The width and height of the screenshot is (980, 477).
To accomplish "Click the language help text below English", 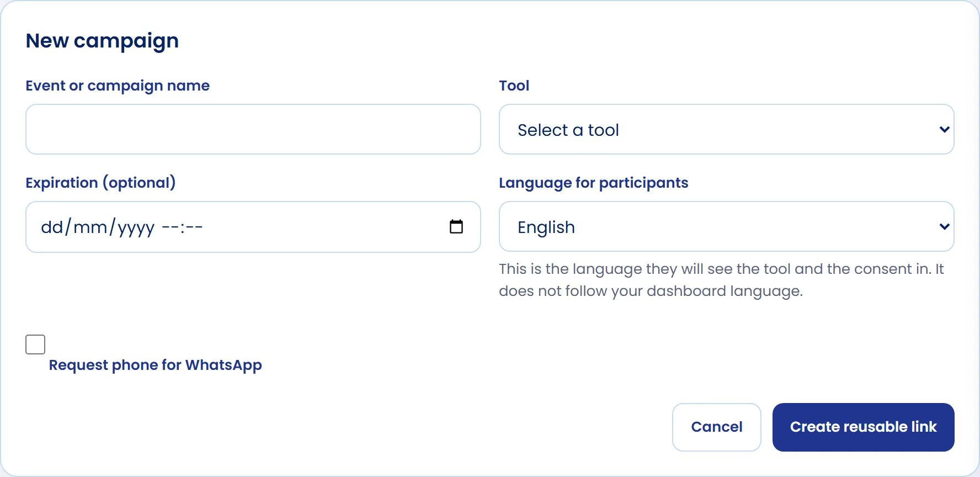I will [721, 280].
